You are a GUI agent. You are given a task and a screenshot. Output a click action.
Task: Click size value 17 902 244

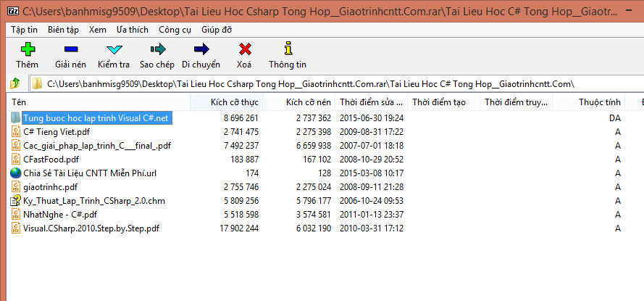(239, 228)
